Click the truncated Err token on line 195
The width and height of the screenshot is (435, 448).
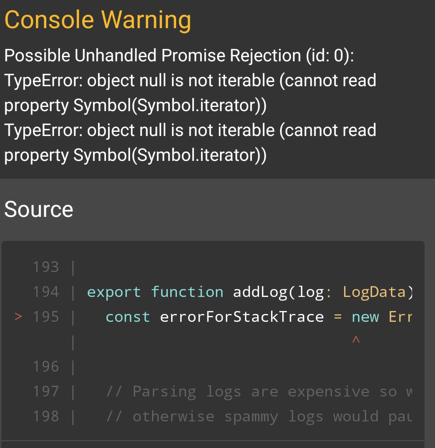400,317
